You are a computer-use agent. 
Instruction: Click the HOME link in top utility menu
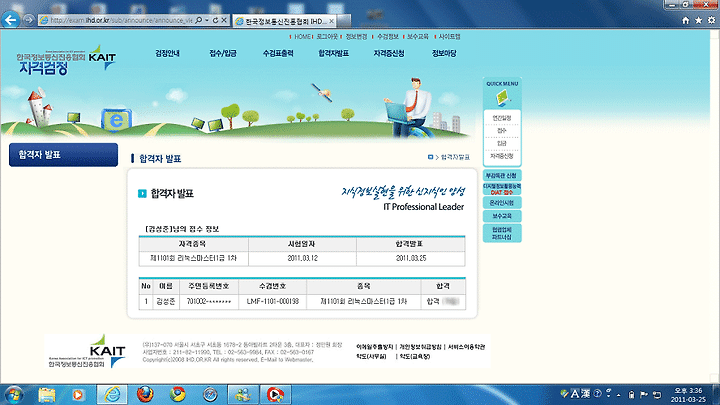click(x=302, y=37)
